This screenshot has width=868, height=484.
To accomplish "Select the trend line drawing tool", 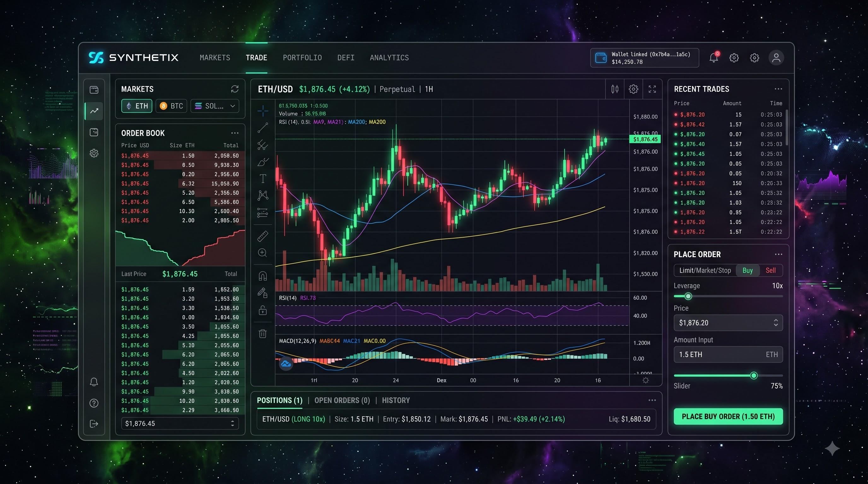I will (262, 128).
